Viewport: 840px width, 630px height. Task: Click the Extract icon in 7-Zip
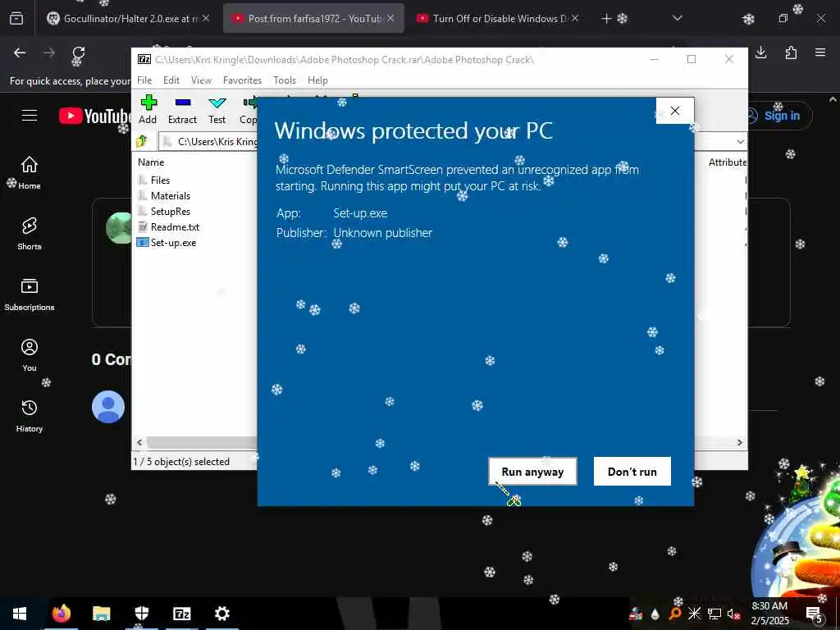tap(182, 109)
